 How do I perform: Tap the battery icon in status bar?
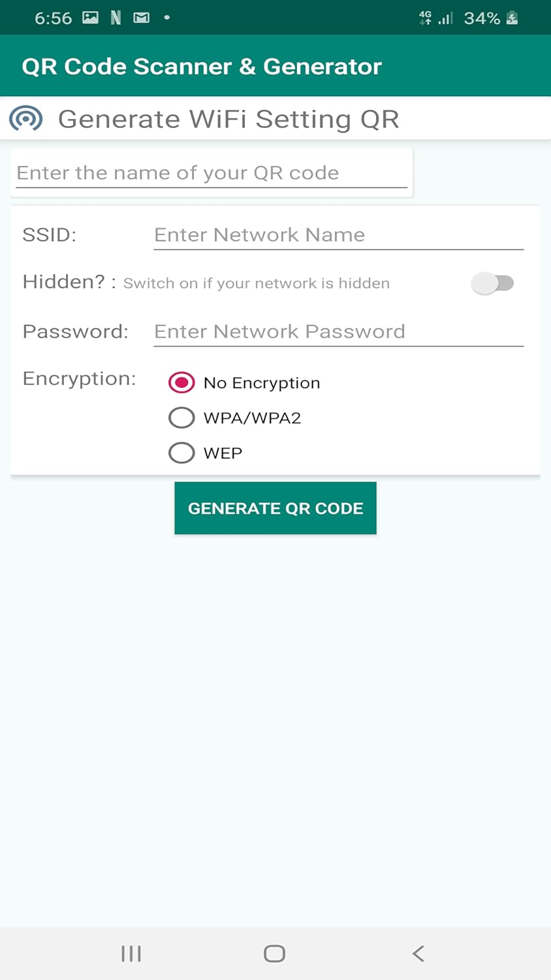(512, 18)
